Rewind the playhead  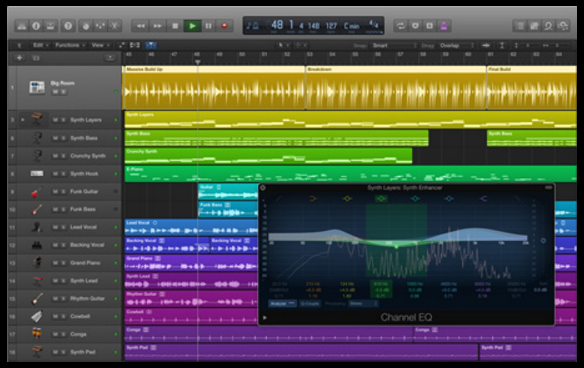point(140,26)
